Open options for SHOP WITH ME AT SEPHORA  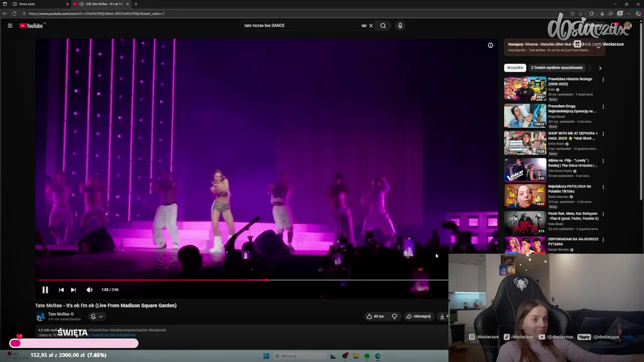click(x=603, y=134)
